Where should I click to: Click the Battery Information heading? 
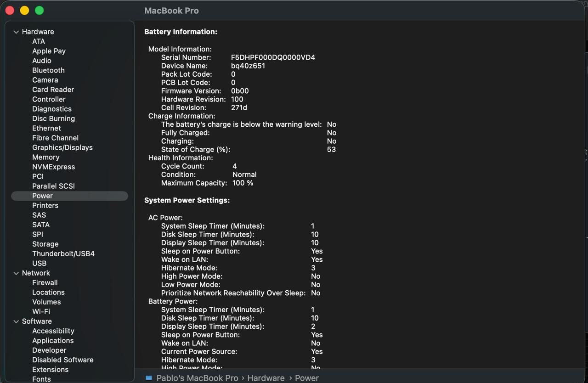pyautogui.click(x=181, y=32)
